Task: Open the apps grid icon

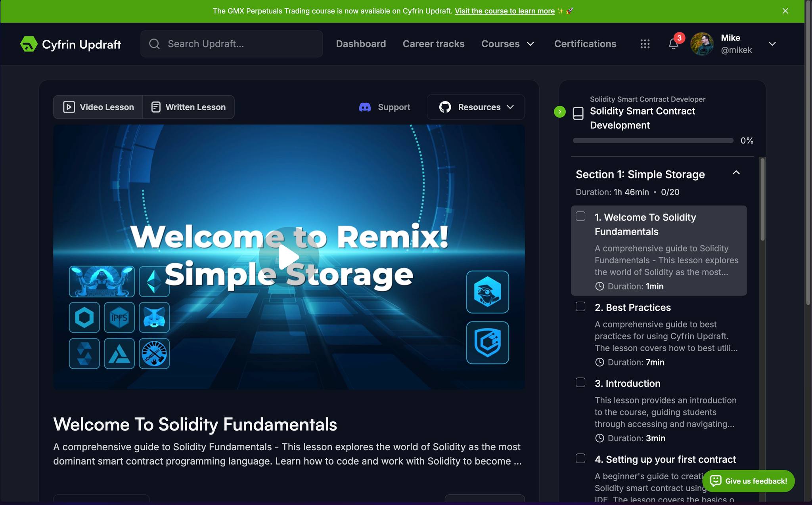Action: (645, 44)
